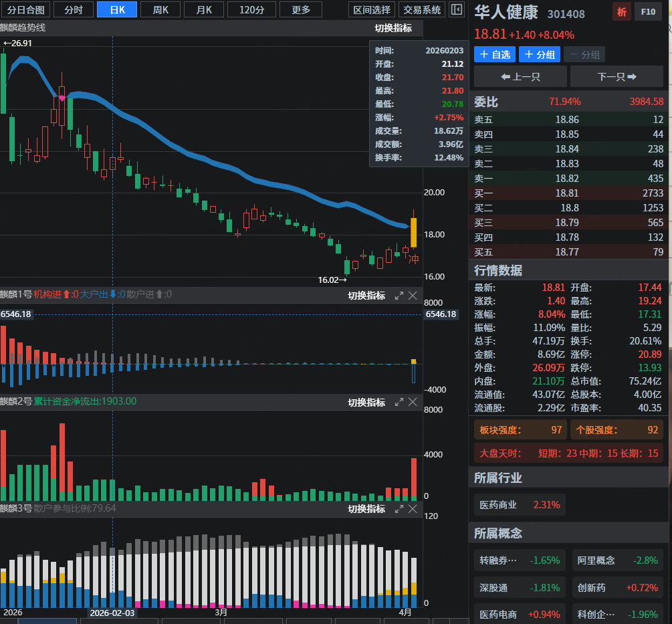Click the red 析 analysis icon
Image resolution: width=672 pixels, height=624 pixels.
point(622,11)
